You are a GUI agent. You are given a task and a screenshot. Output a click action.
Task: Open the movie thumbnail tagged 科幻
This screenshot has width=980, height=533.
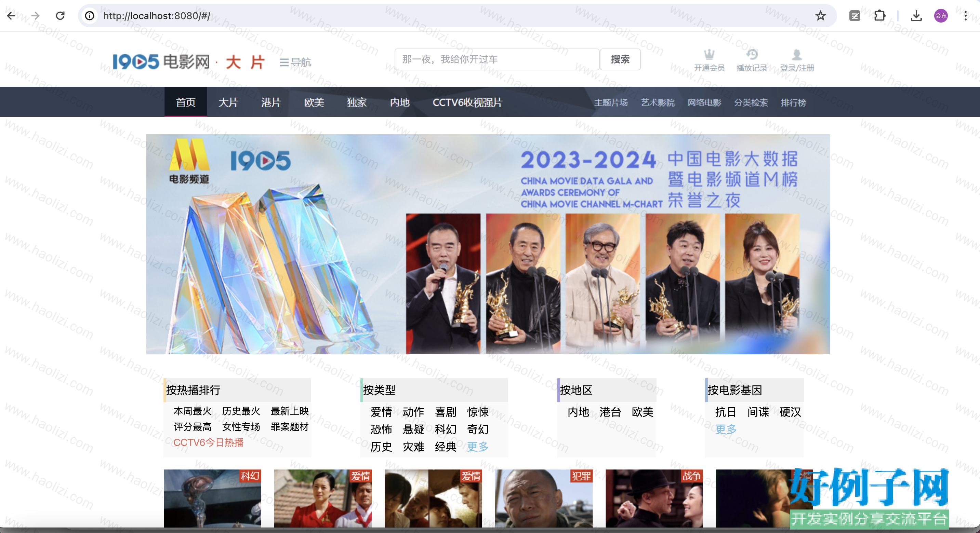tap(213, 498)
